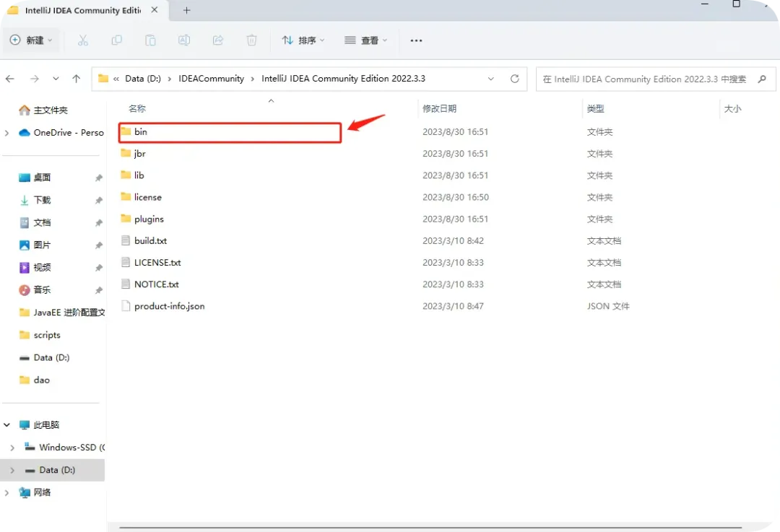Click the Rename icon in toolbar
780x532 pixels.
184,40
